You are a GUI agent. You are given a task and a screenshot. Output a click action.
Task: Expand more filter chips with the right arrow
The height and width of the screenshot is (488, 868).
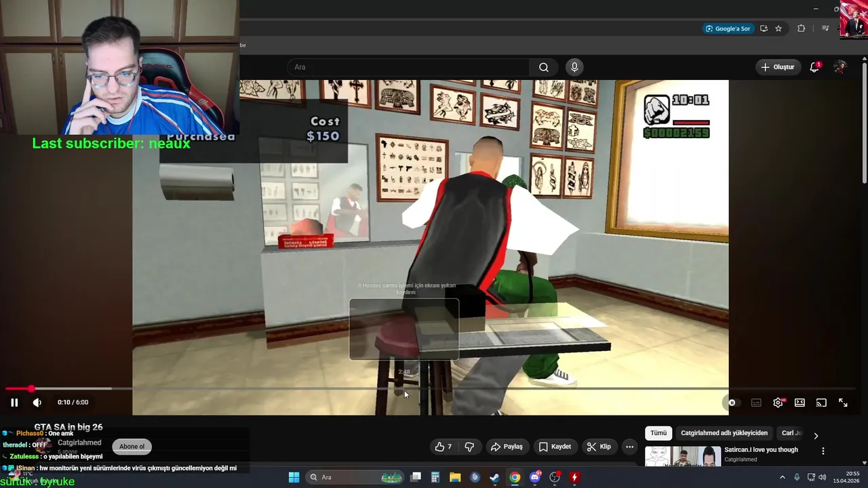[x=816, y=436]
